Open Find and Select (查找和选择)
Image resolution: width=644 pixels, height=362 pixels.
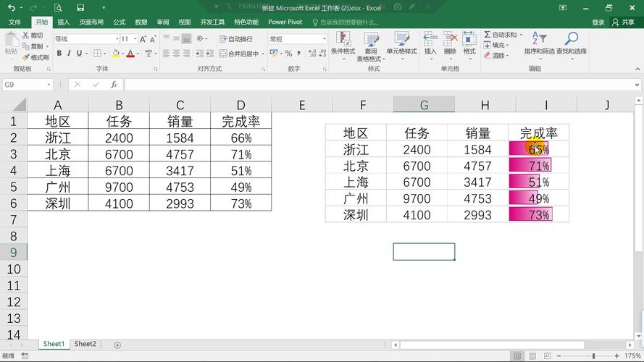click(572, 44)
